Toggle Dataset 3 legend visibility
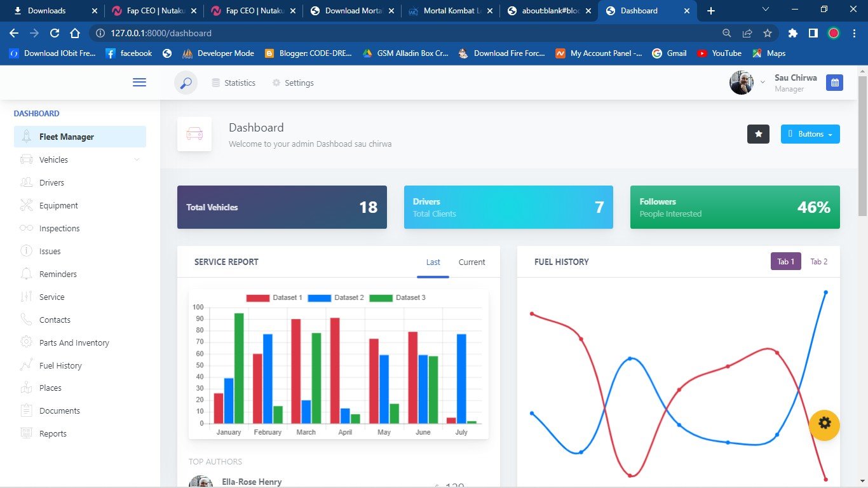The width and height of the screenshot is (868, 488). tap(397, 297)
